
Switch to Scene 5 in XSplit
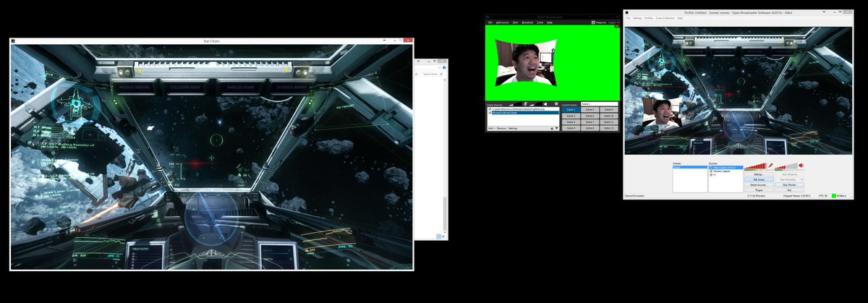(590, 109)
